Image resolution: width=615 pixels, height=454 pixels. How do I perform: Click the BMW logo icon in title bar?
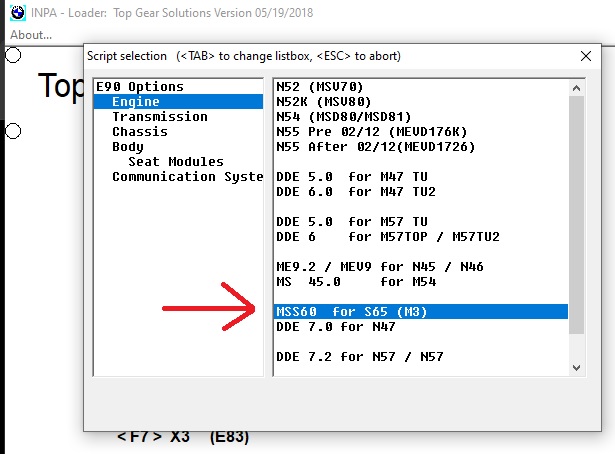pos(18,13)
